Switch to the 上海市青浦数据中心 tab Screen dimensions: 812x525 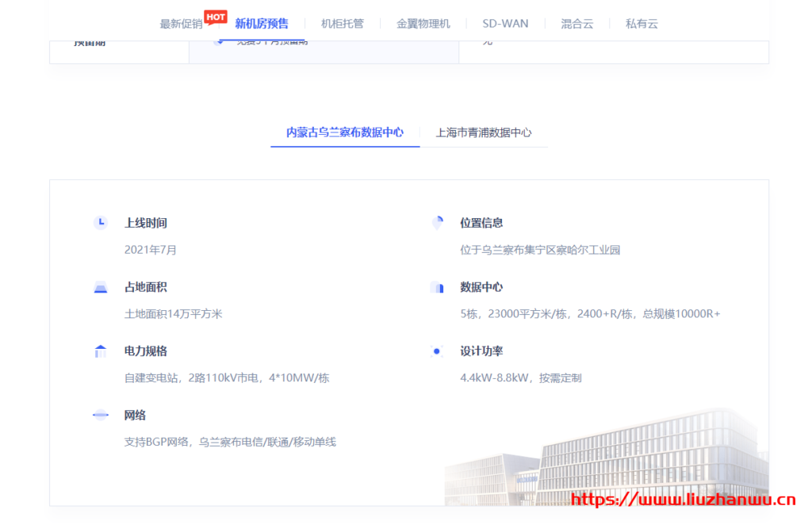[x=485, y=132]
